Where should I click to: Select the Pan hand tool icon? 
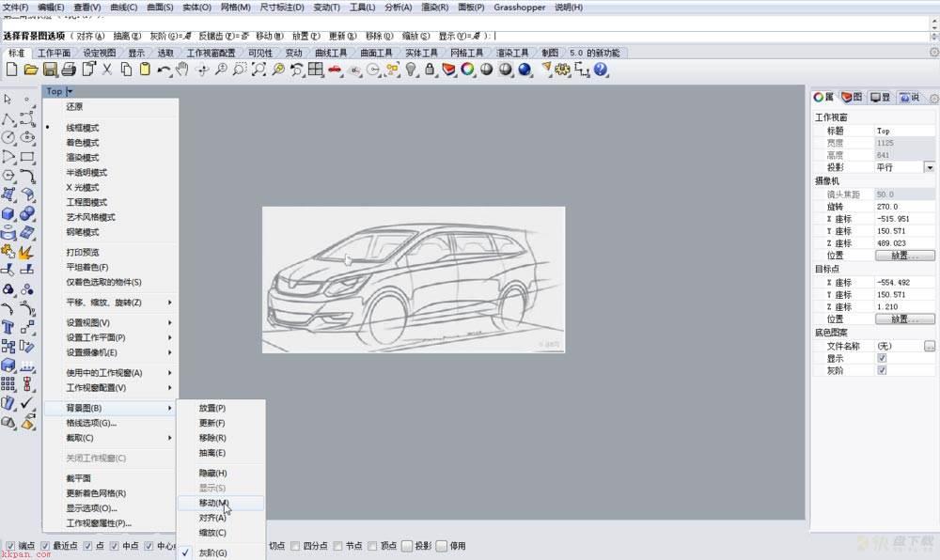click(182, 70)
